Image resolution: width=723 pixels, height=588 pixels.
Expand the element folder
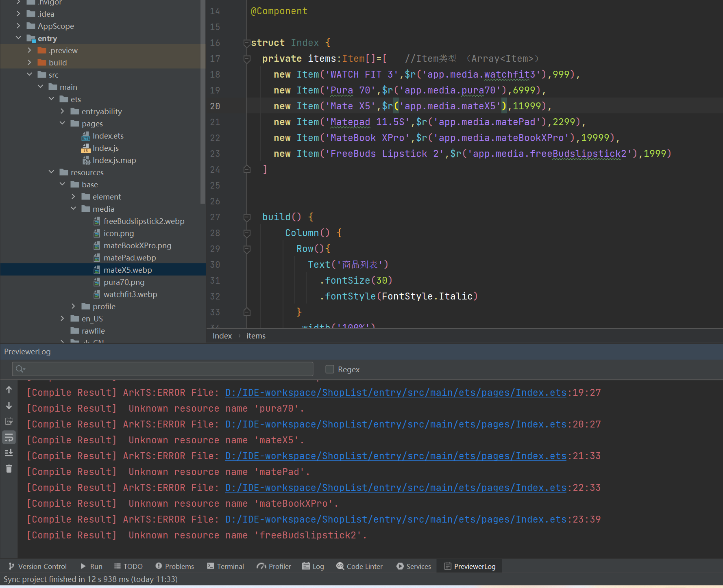pyautogui.click(x=73, y=196)
